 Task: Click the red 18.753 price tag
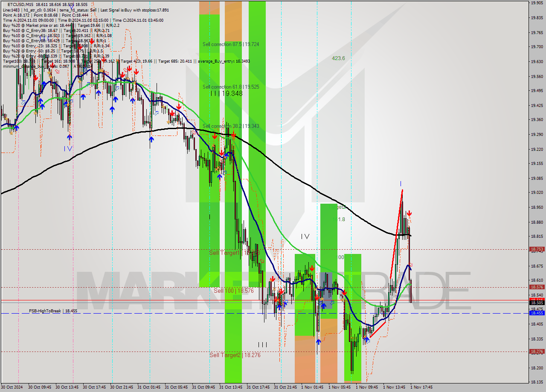pyautogui.click(x=536, y=249)
